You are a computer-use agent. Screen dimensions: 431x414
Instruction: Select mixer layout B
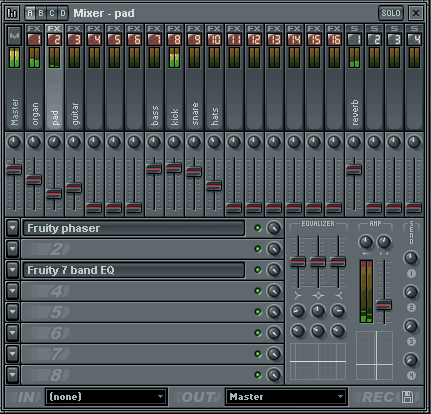pos(41,13)
